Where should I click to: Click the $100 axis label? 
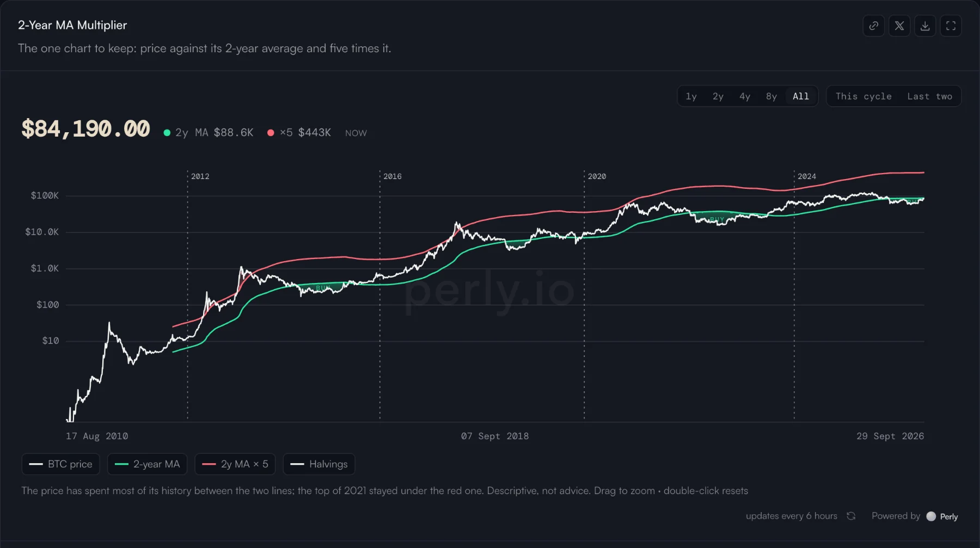click(47, 305)
